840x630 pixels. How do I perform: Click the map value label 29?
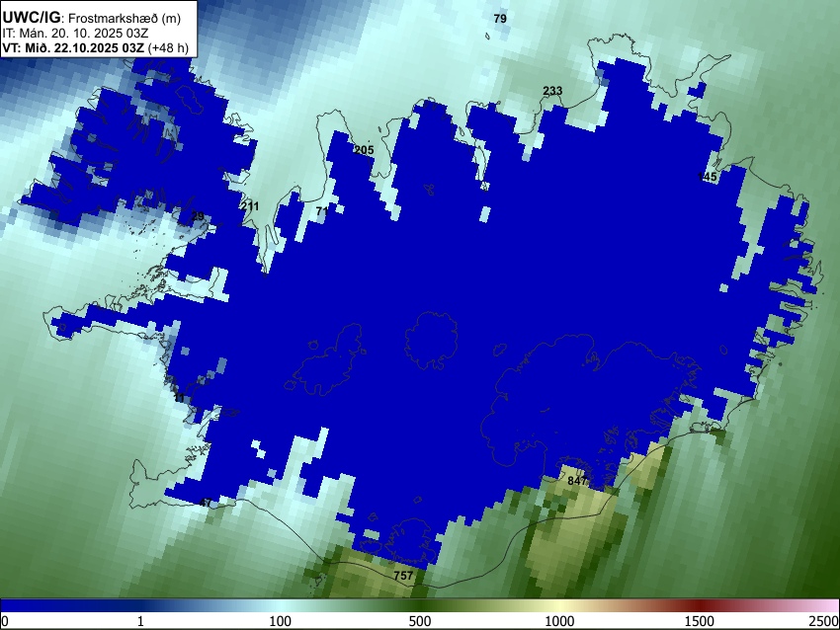tap(198, 216)
